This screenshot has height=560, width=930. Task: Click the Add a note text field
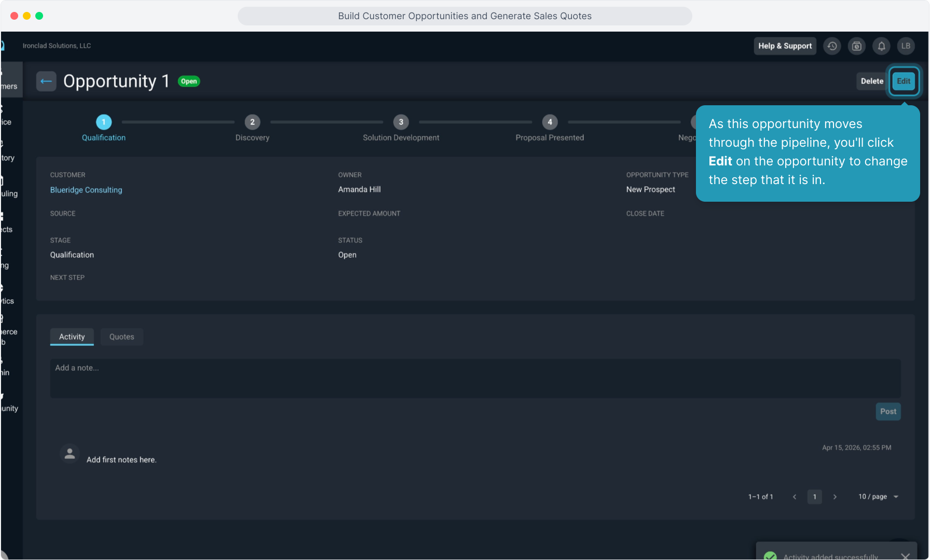[475, 378]
